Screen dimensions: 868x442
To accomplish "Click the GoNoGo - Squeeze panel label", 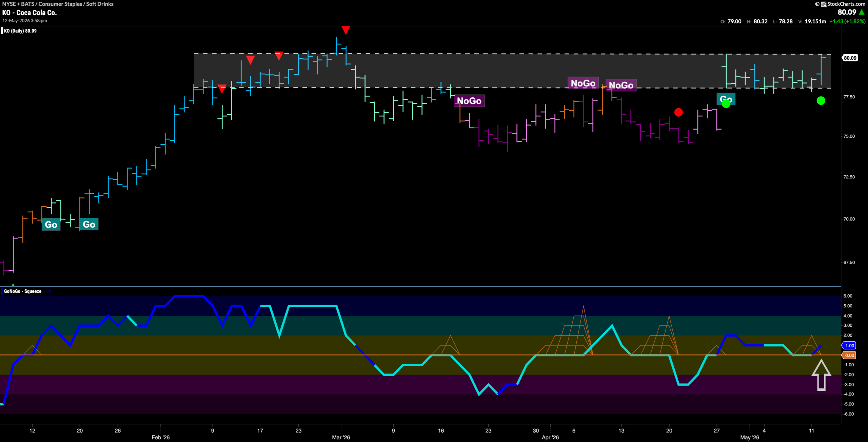I will pyautogui.click(x=23, y=291).
